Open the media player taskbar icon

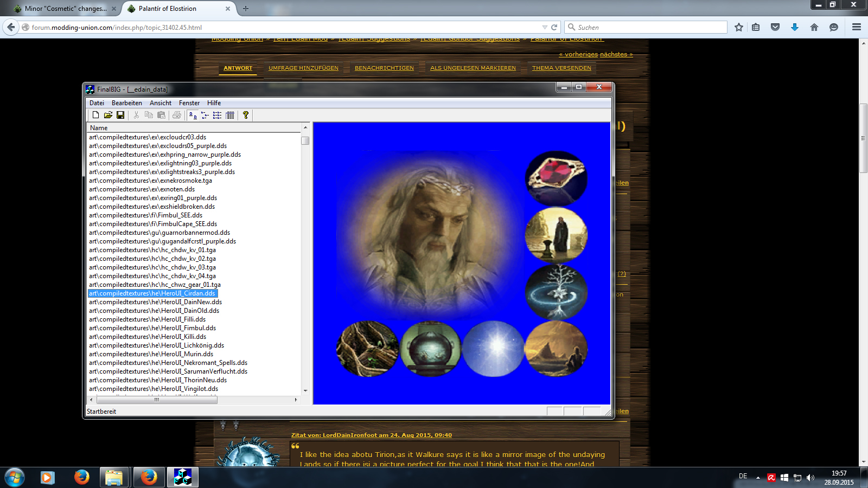48,478
